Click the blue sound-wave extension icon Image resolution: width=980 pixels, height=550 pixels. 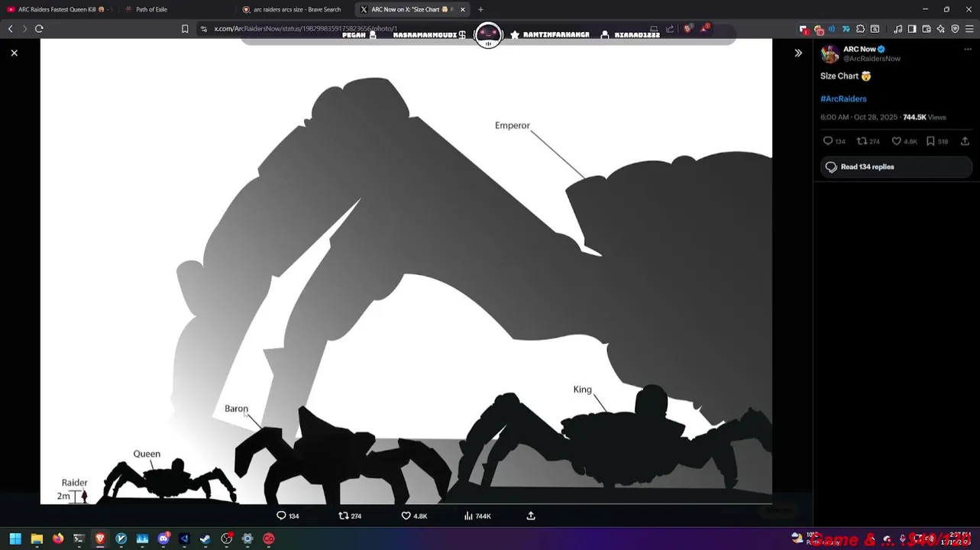tap(832, 29)
